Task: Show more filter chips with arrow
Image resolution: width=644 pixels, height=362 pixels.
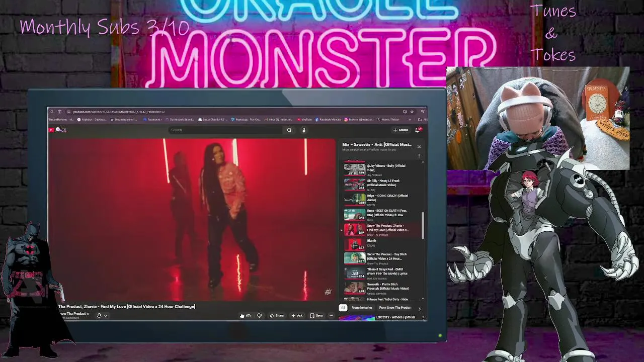Action: pos(420,308)
